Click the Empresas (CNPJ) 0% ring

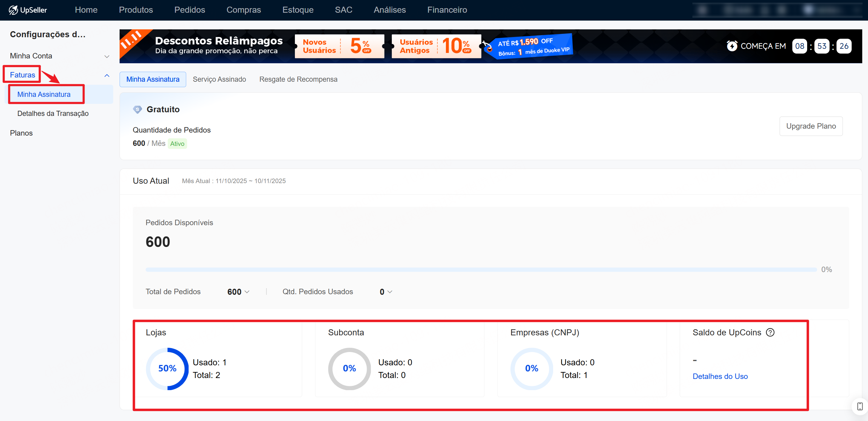pyautogui.click(x=532, y=369)
